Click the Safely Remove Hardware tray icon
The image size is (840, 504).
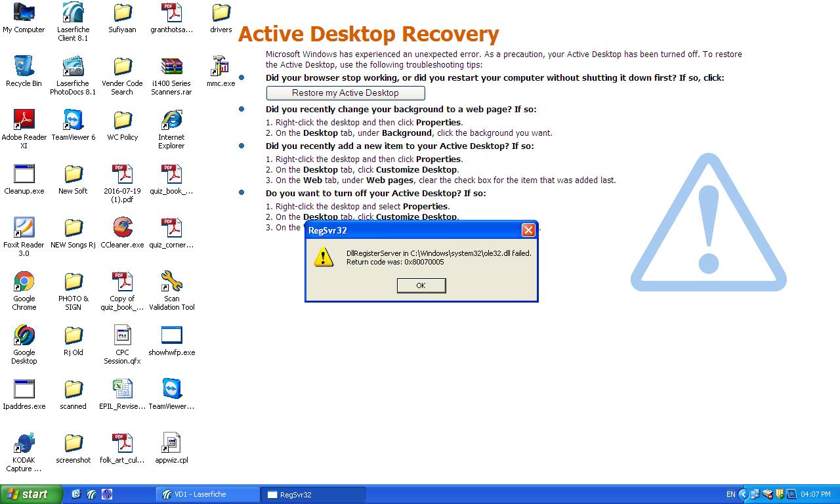pyautogui.click(x=767, y=494)
